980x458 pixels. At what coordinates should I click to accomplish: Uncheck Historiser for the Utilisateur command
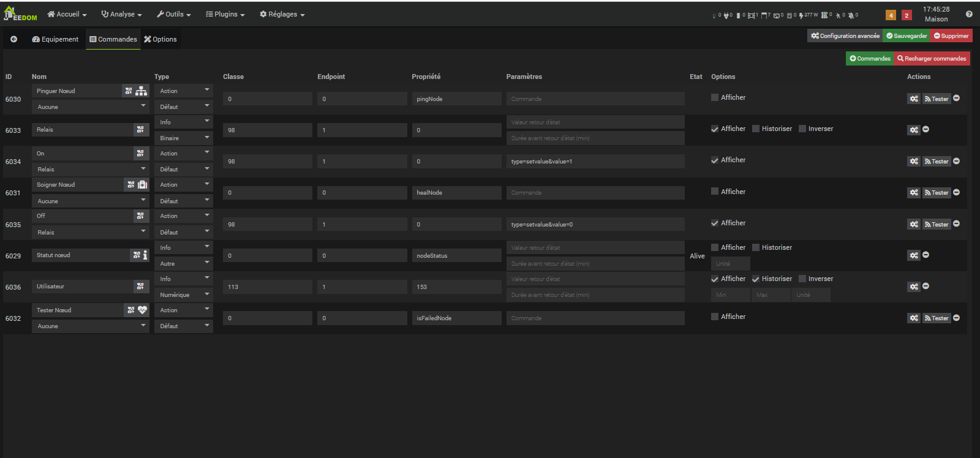[756, 279]
